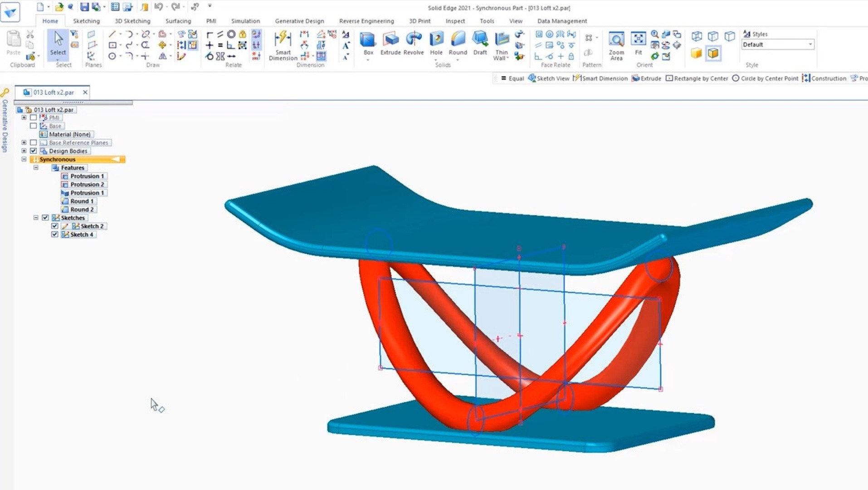This screenshot has width=868, height=490.
Task: Select Round 2 in the feature tree
Action: (82, 210)
